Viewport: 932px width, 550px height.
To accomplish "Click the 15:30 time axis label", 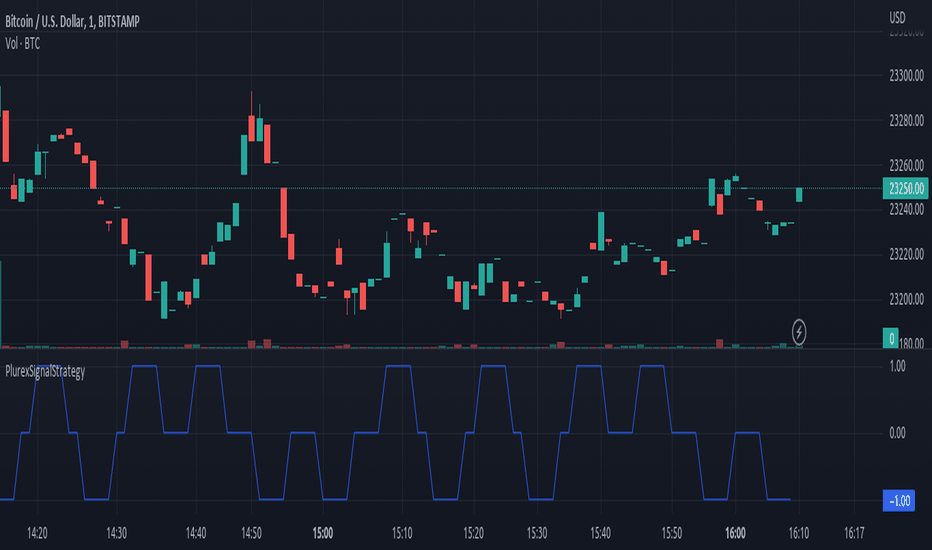I will (537, 533).
